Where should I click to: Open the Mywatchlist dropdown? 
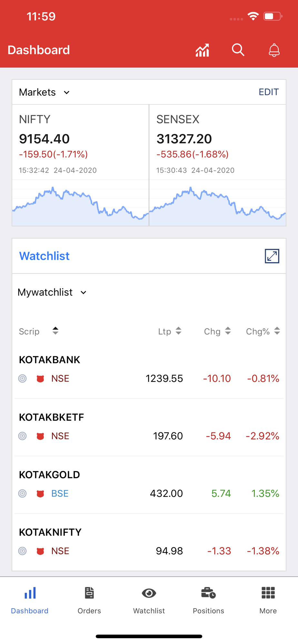[x=52, y=292]
